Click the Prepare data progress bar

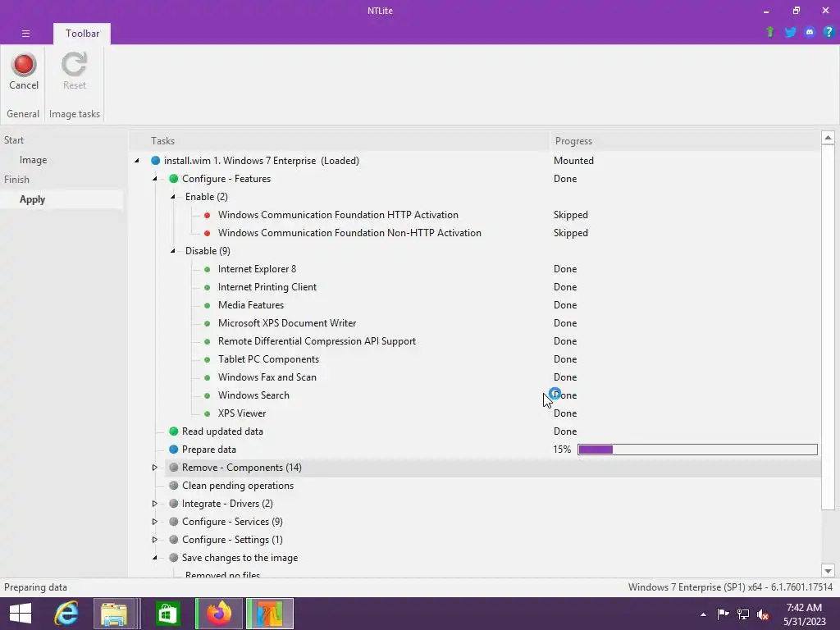coord(697,450)
